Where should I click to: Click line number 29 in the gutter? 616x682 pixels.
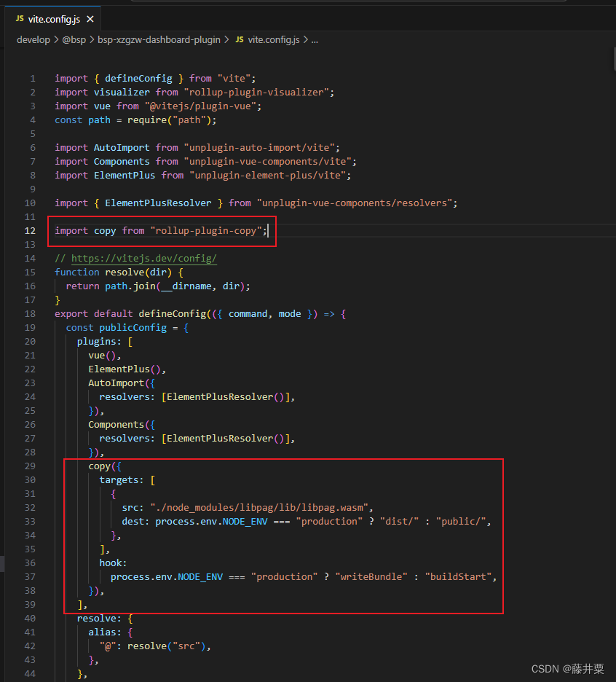30,466
